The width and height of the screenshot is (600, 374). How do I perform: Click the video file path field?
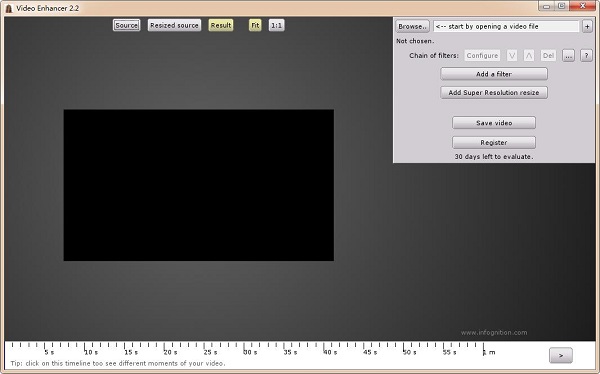tap(506, 26)
